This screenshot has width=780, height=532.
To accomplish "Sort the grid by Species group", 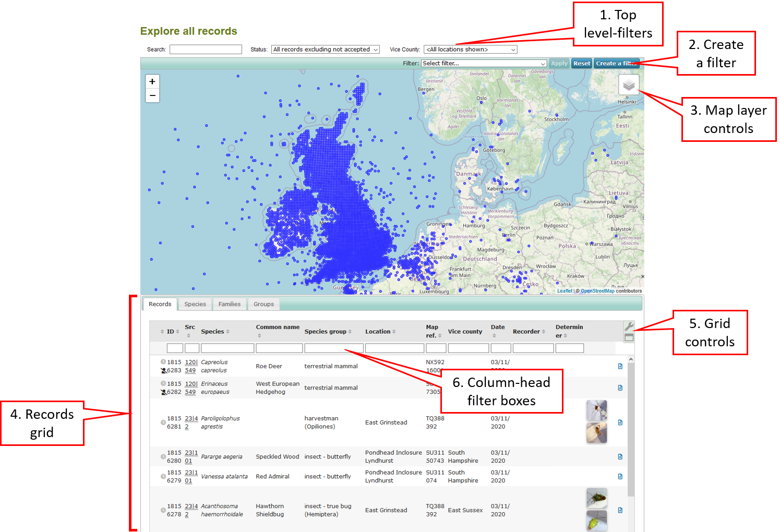I will point(327,332).
